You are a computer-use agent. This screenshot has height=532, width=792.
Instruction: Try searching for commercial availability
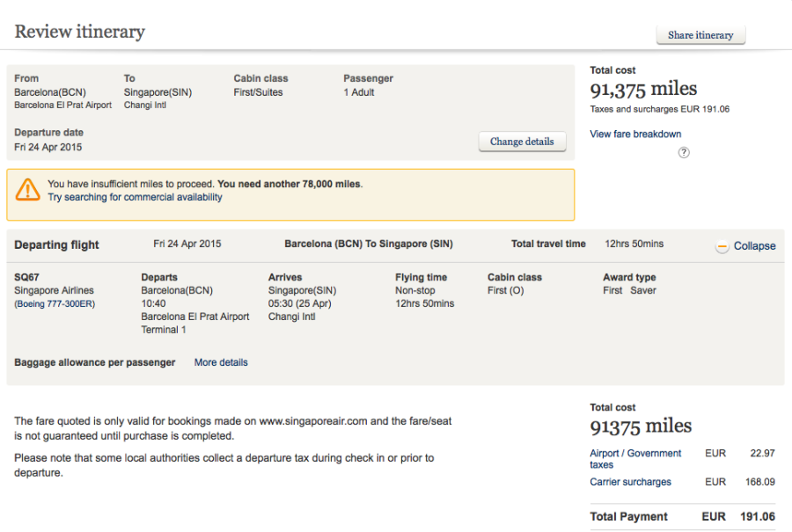135,198
